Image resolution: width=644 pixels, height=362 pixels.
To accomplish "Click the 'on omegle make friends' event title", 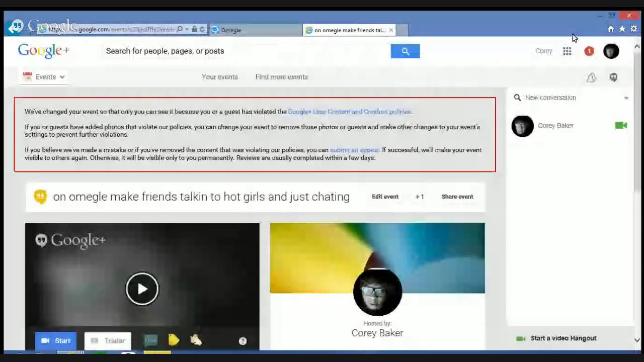I will pyautogui.click(x=201, y=197).
